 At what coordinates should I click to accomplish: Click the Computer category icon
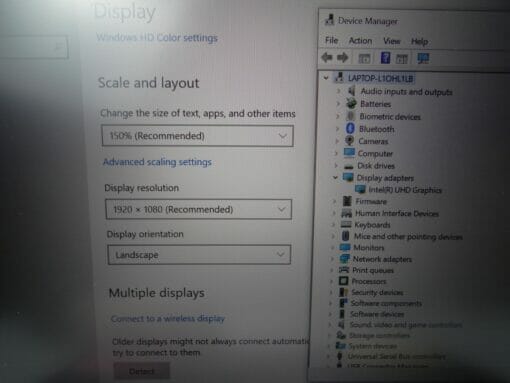click(349, 153)
